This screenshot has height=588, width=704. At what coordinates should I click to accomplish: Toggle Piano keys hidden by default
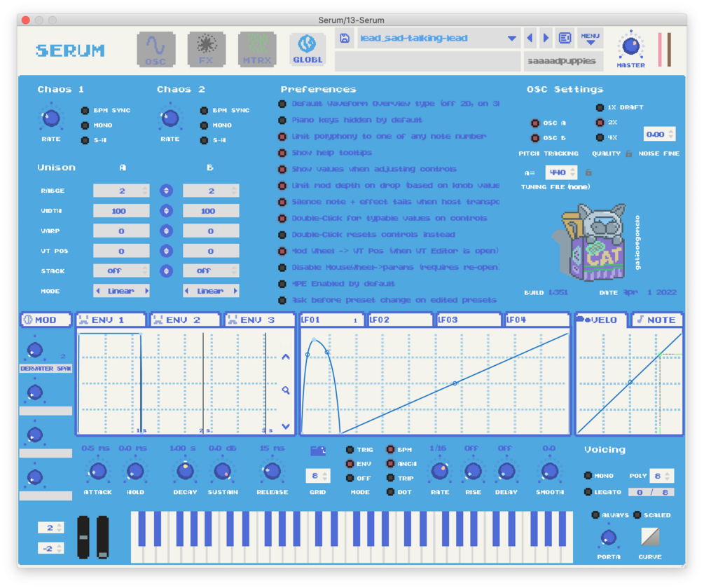click(x=282, y=120)
